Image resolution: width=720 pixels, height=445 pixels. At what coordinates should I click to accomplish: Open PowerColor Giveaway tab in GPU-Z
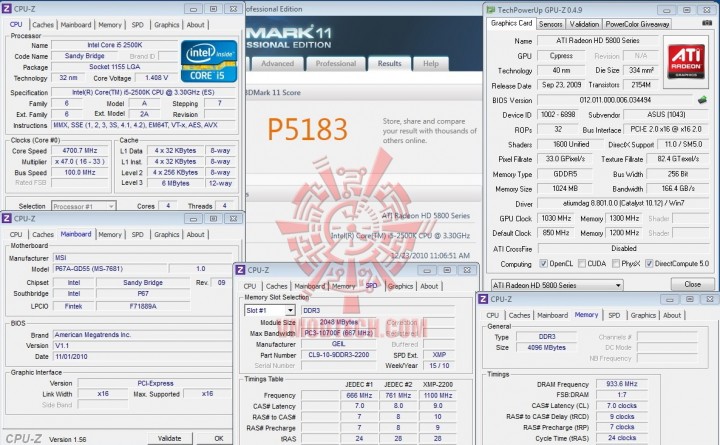click(637, 24)
